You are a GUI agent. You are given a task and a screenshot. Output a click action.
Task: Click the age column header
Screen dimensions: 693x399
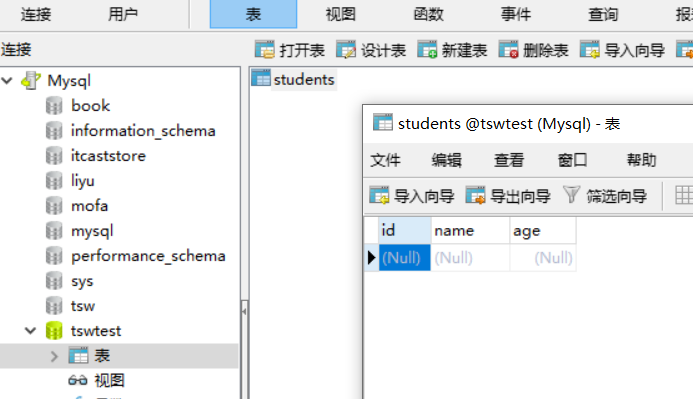click(x=543, y=230)
